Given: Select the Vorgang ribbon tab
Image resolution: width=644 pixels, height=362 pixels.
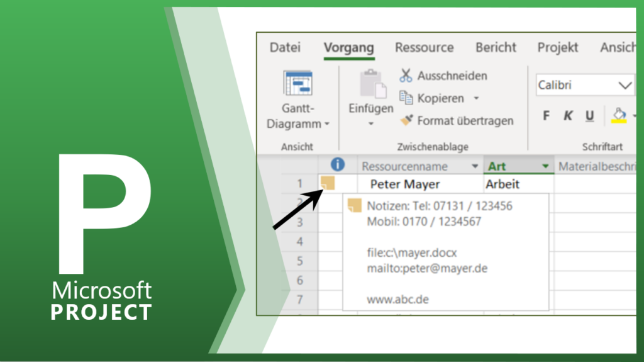Looking at the screenshot, I should click(348, 48).
